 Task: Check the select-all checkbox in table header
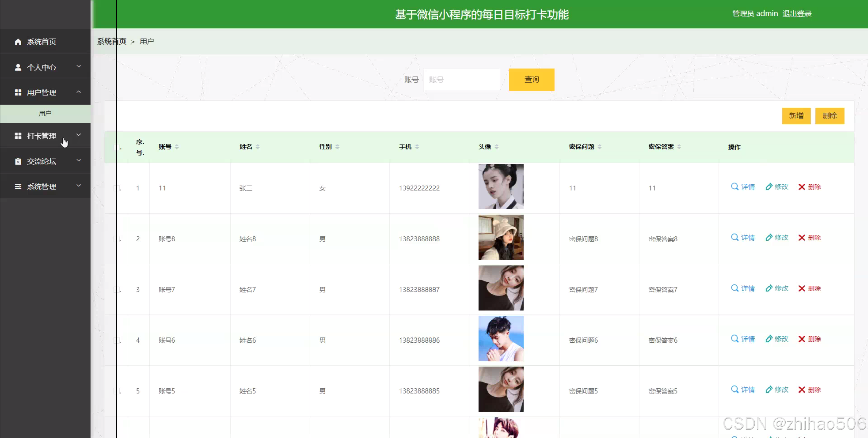(117, 147)
